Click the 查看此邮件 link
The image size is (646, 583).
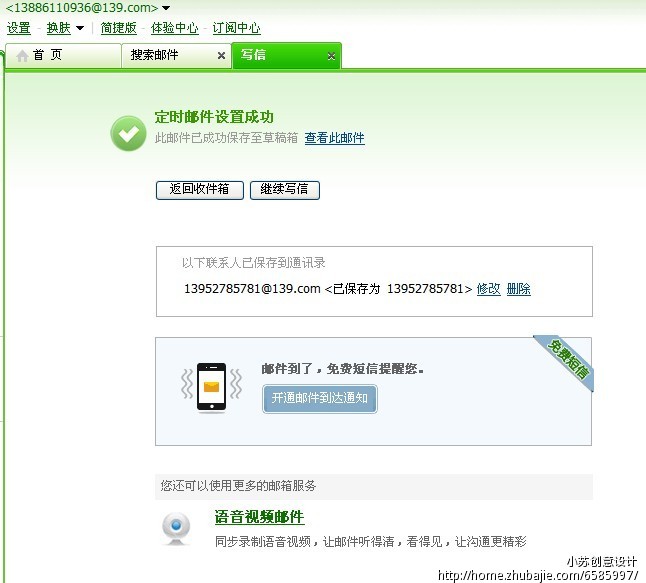click(334, 138)
